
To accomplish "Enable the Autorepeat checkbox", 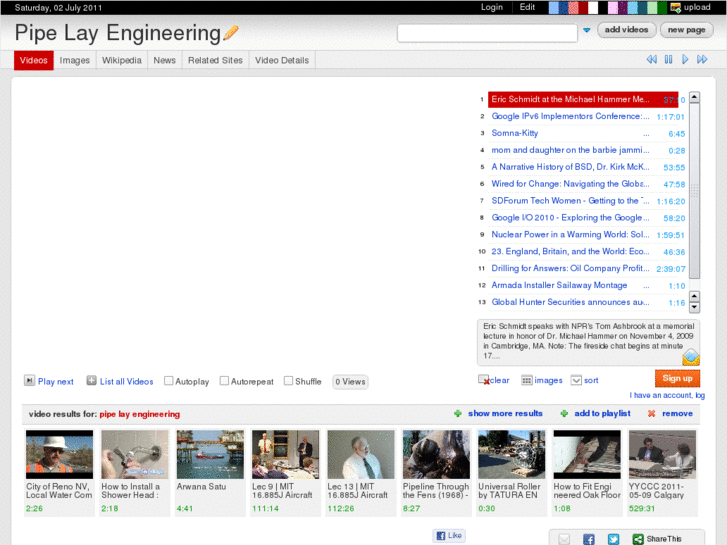I will 224,381.
